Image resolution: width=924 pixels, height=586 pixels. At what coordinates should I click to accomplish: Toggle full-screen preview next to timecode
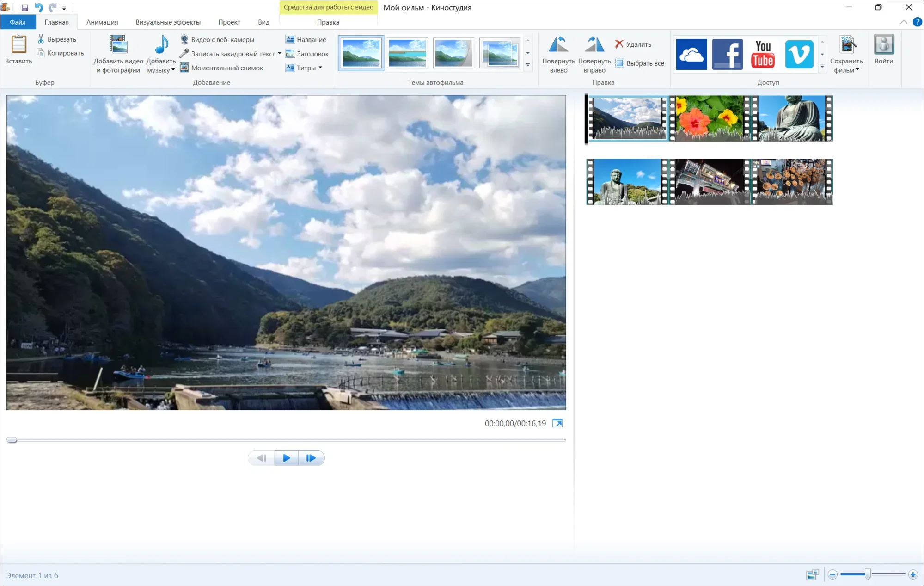click(x=557, y=423)
